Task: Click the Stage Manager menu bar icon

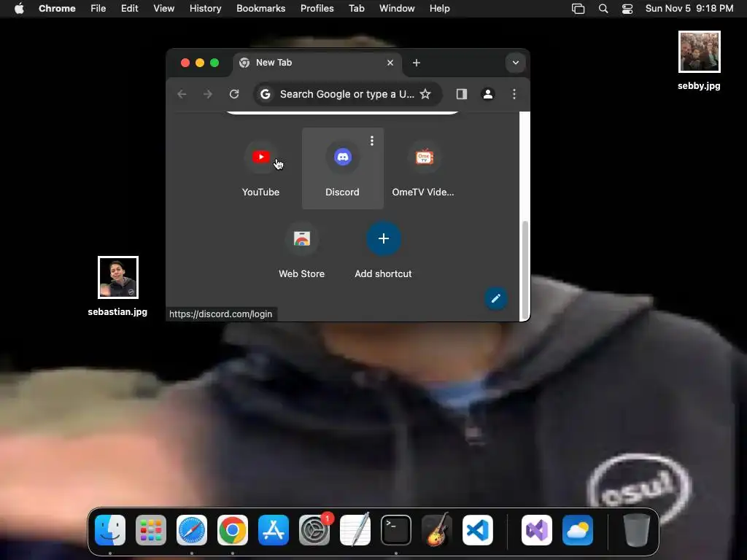Action: (x=578, y=9)
